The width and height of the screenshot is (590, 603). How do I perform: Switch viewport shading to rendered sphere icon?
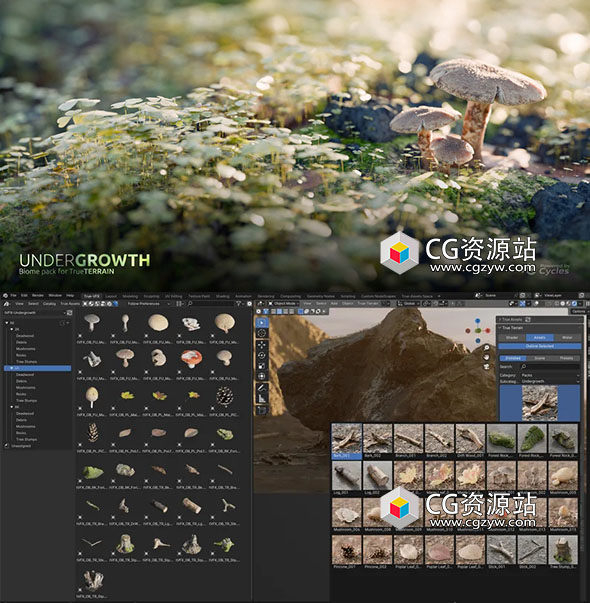575,303
